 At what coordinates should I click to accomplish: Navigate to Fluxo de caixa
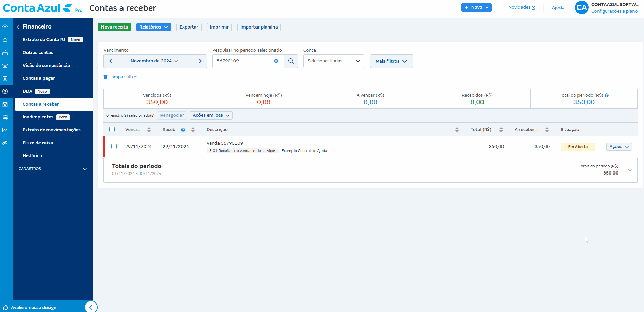click(38, 143)
